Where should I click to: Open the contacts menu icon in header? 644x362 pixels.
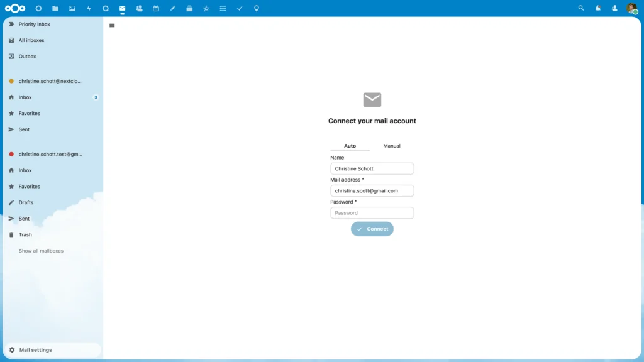coord(614,8)
